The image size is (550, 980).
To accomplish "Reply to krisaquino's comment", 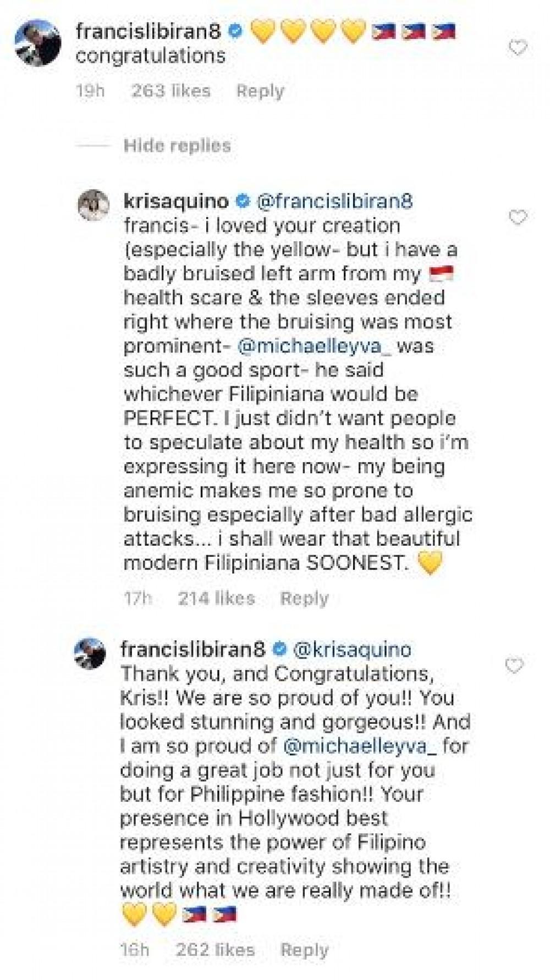I will pyautogui.click(x=304, y=598).
